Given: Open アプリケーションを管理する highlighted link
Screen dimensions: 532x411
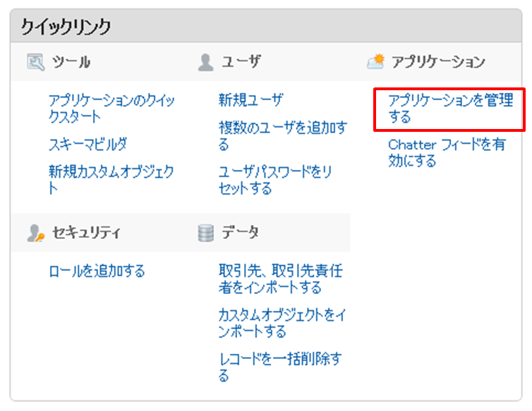Looking at the screenshot, I should coord(451,109).
